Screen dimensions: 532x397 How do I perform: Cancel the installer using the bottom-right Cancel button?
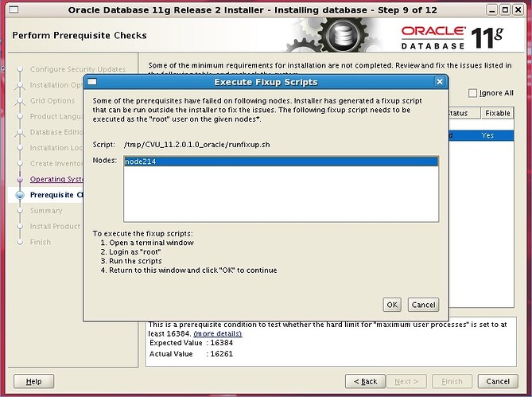[x=497, y=381]
